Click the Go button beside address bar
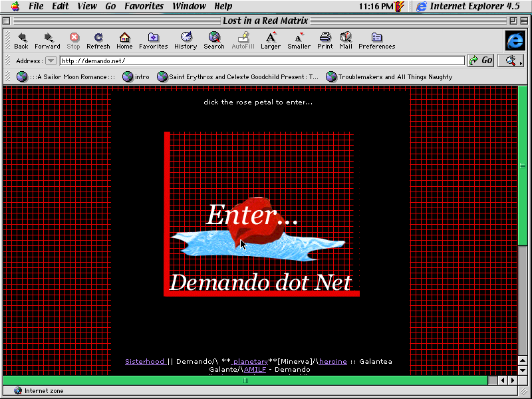The width and height of the screenshot is (532, 399). 481,61
